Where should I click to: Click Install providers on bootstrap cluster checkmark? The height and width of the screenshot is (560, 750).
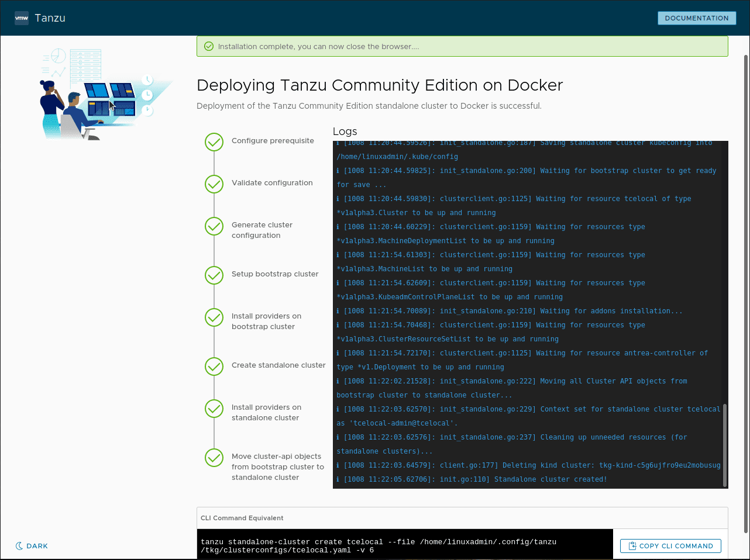click(x=214, y=317)
